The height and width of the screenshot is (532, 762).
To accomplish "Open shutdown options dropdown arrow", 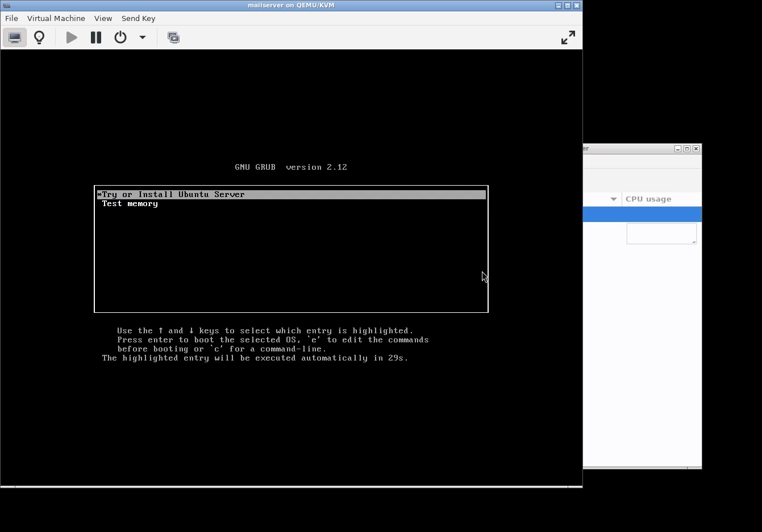I will (x=143, y=37).
